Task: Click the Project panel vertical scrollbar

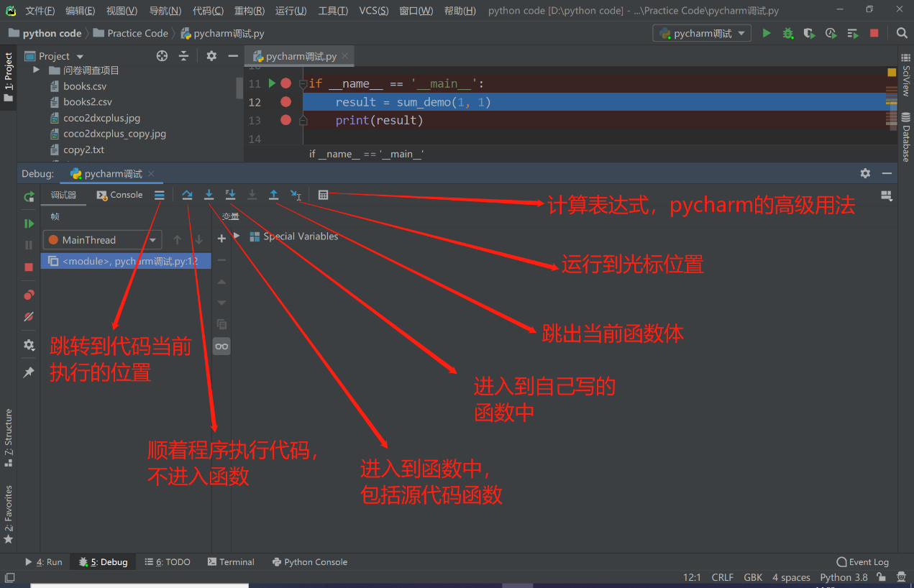Action: click(x=239, y=88)
